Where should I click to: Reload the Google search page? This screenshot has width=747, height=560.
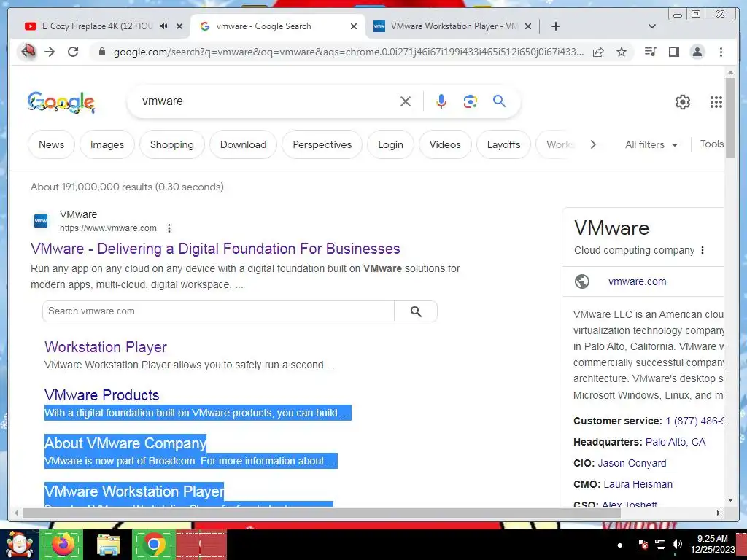pos(73,52)
